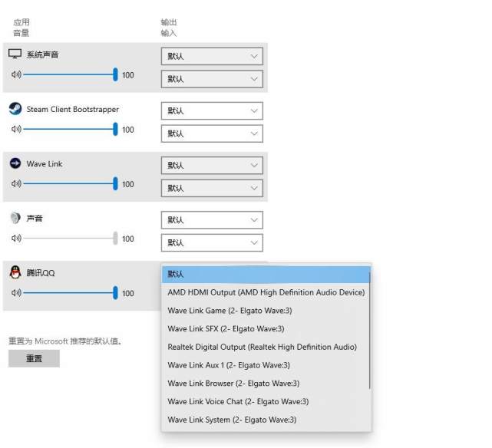Open the 系统声音 output device dropdown

(212, 57)
